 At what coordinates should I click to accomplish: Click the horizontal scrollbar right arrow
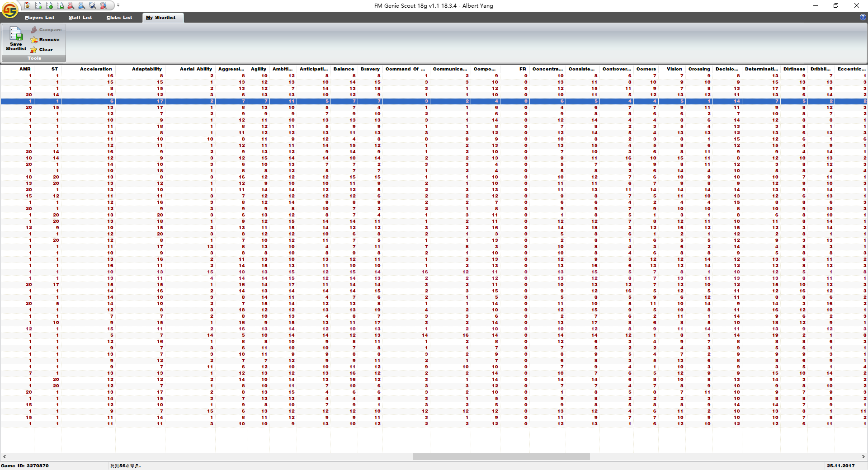tap(863, 457)
